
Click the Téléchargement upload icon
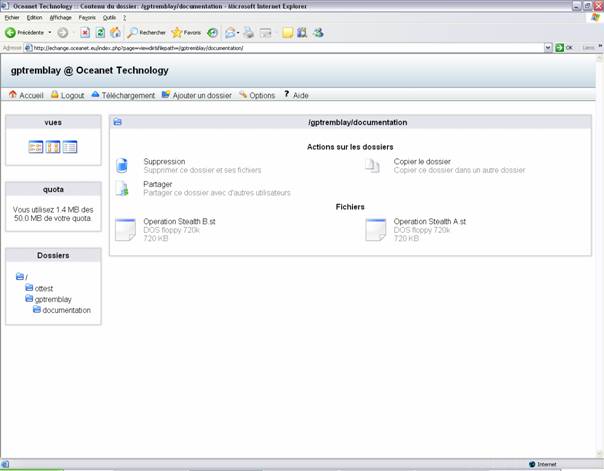(95, 94)
